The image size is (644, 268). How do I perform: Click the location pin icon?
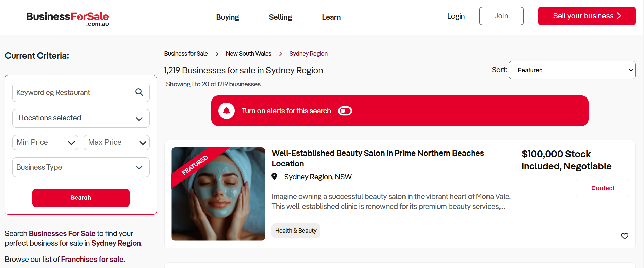[274, 177]
